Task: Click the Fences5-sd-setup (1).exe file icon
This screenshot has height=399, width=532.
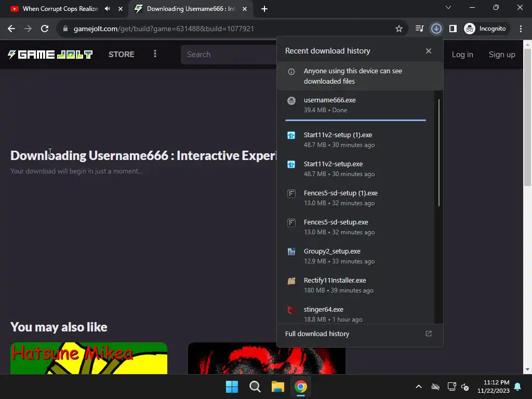Action: coord(291,194)
